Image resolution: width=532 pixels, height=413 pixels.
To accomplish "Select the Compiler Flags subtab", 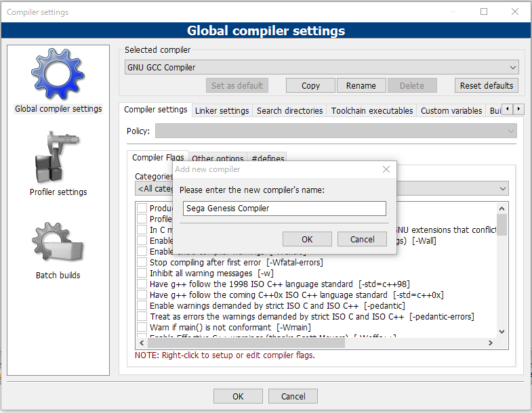I will (158, 157).
